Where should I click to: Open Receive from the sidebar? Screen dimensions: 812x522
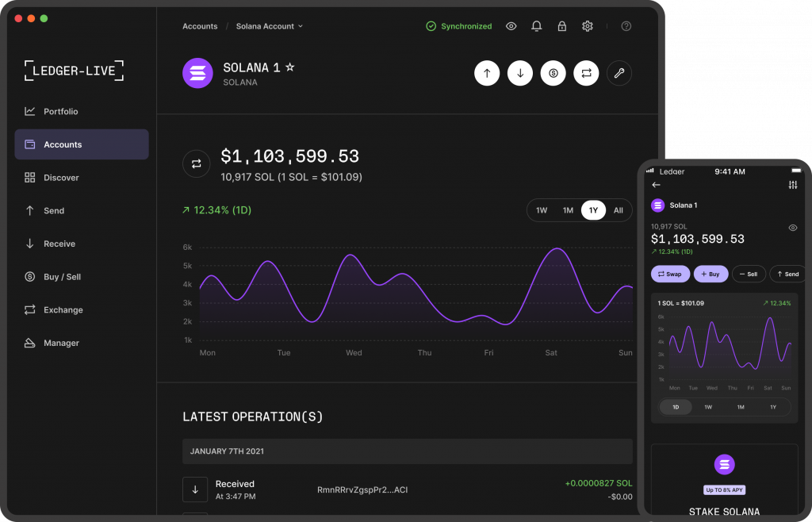pyautogui.click(x=50, y=244)
